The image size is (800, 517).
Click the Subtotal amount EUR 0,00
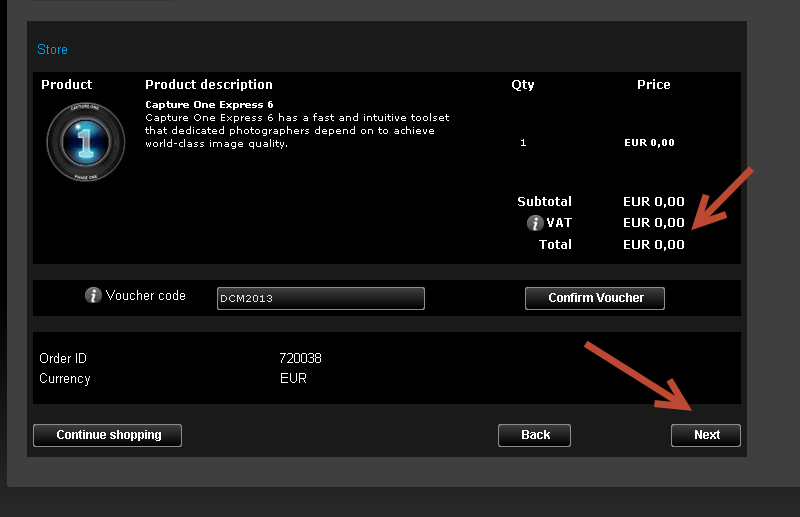tap(654, 202)
